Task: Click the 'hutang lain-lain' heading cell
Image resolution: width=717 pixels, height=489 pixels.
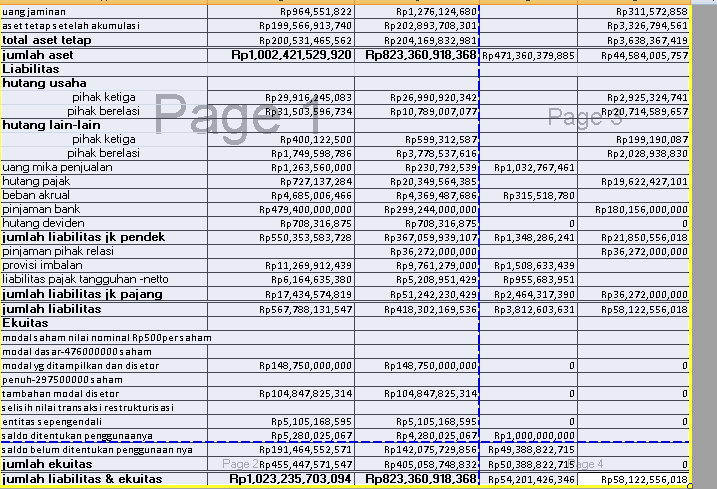Action: tap(104, 125)
